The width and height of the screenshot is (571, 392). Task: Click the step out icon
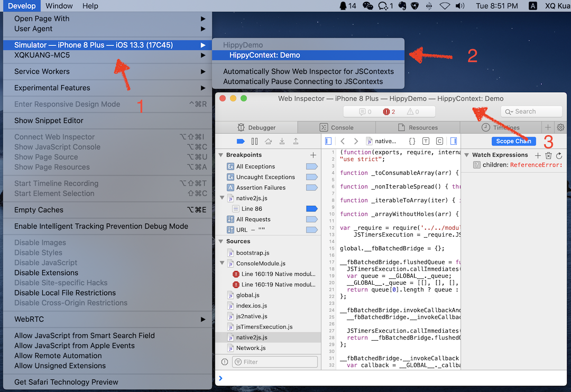[296, 141]
